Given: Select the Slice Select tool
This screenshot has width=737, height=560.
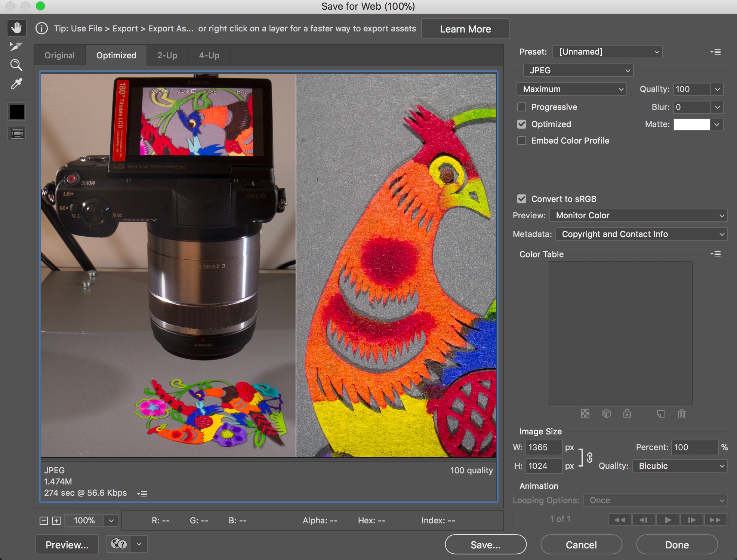Looking at the screenshot, I should 17,46.
